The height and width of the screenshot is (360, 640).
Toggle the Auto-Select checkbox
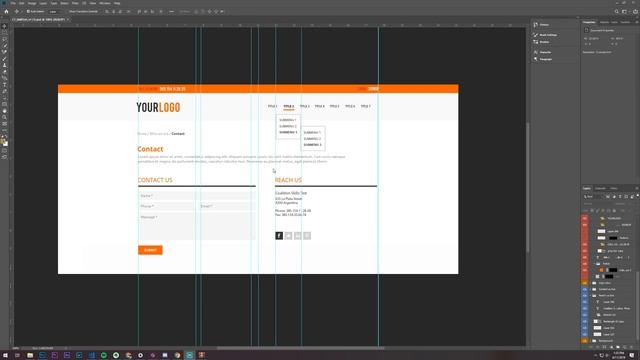pos(28,11)
